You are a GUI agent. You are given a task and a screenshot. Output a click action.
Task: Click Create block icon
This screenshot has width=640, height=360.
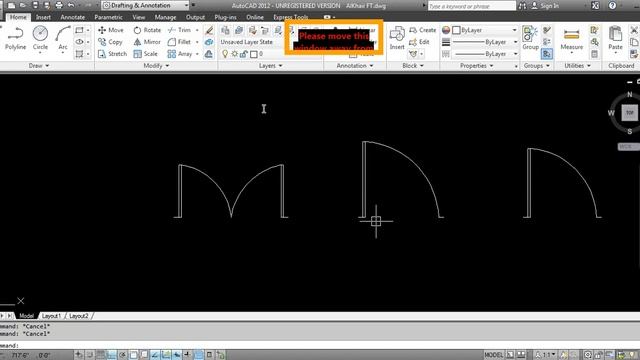[422, 30]
